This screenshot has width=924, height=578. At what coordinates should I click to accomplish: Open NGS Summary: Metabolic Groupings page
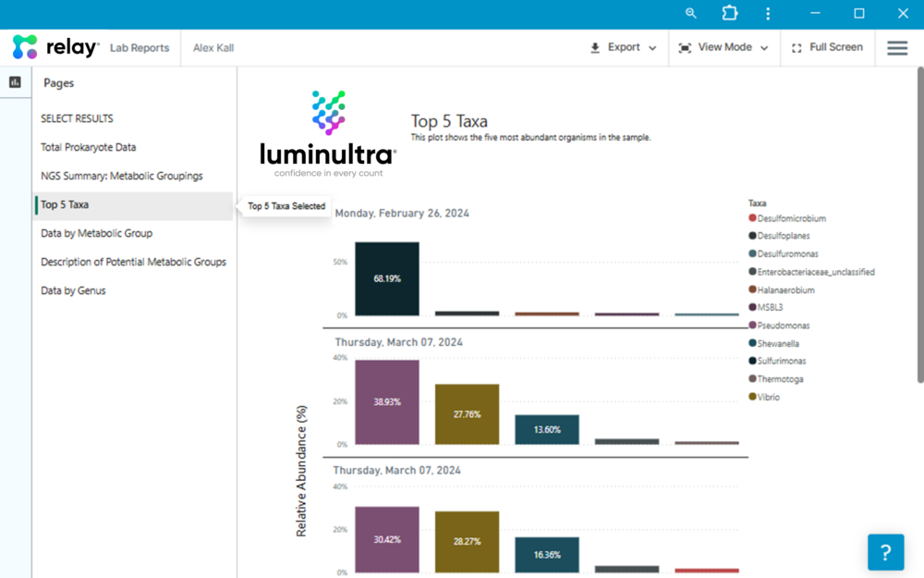point(121,176)
